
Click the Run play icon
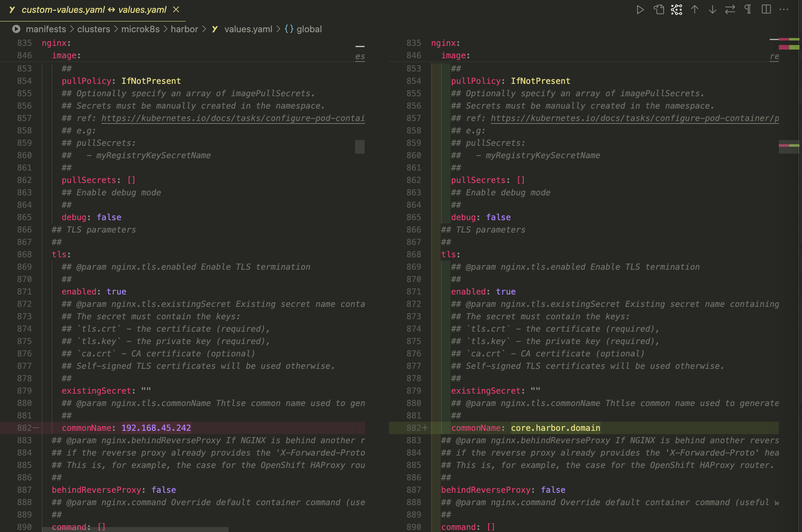tap(640, 9)
